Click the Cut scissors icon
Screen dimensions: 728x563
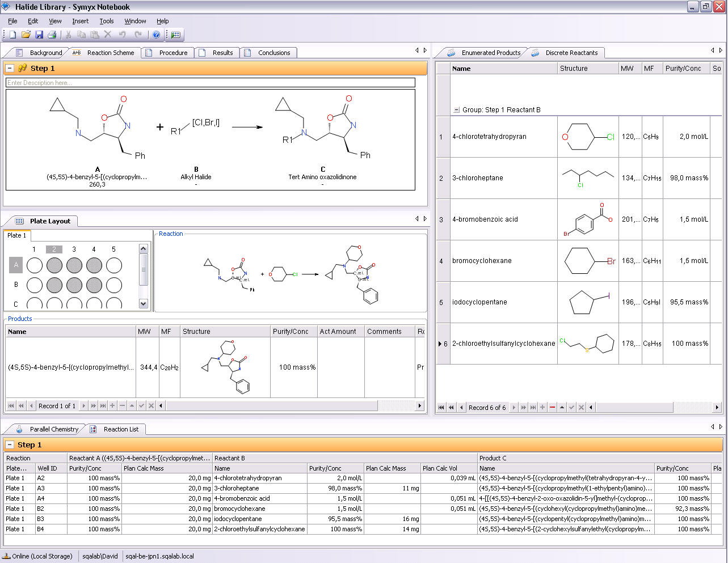pos(68,35)
